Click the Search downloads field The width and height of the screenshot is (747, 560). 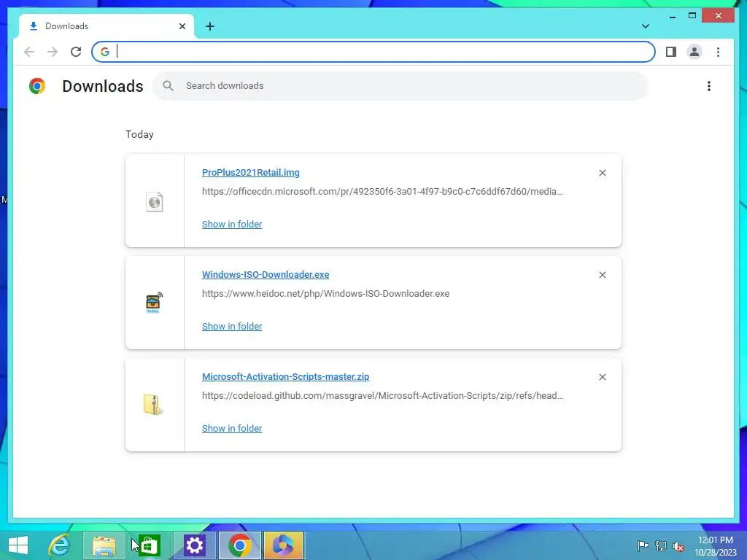400,86
